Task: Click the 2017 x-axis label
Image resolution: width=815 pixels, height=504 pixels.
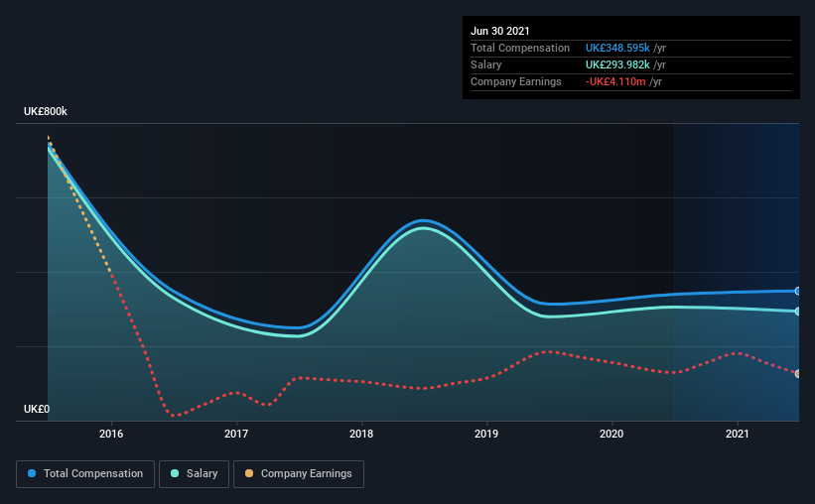Action: click(236, 434)
